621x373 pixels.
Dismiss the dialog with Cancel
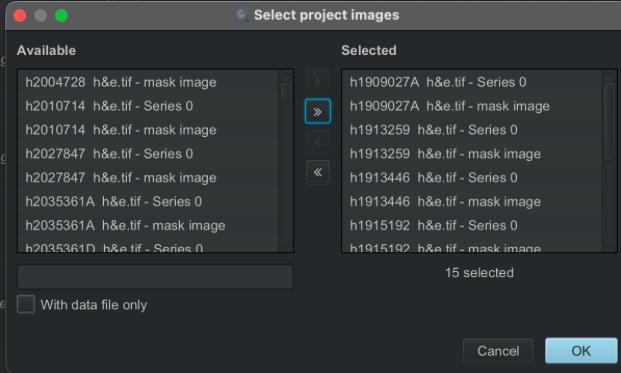[498, 351]
